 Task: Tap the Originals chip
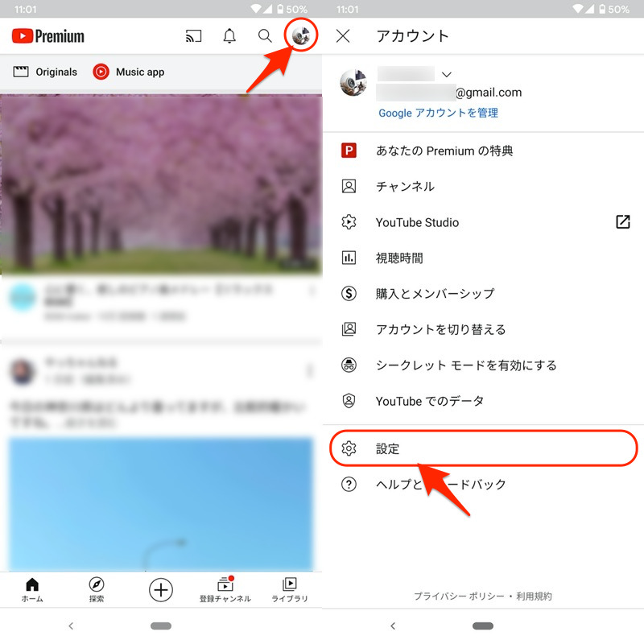click(x=45, y=72)
